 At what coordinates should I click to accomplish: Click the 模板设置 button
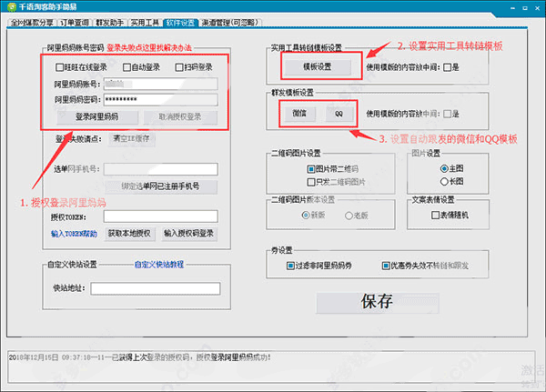point(318,66)
